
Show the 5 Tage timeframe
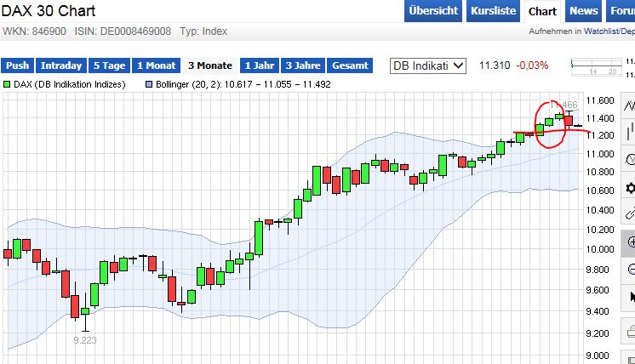(109, 65)
